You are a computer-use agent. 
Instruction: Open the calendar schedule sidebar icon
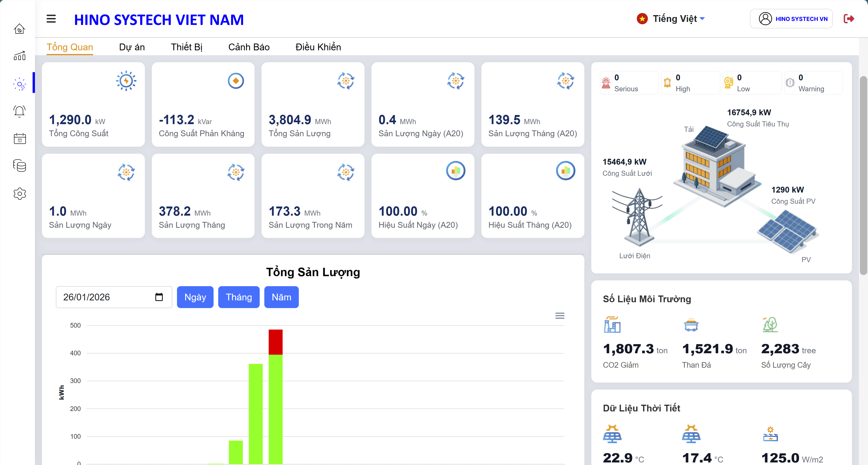(x=20, y=139)
